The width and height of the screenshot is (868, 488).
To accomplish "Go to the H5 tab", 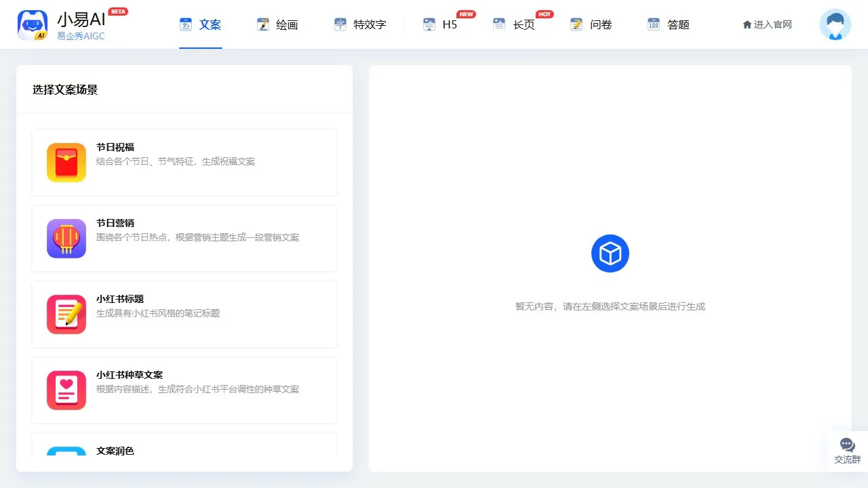I will [x=441, y=24].
